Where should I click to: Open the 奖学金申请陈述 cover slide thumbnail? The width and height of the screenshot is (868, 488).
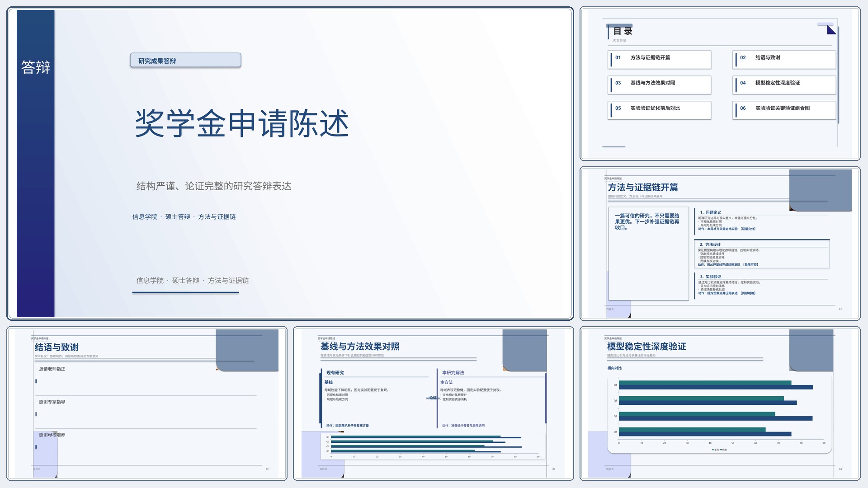[290, 163]
